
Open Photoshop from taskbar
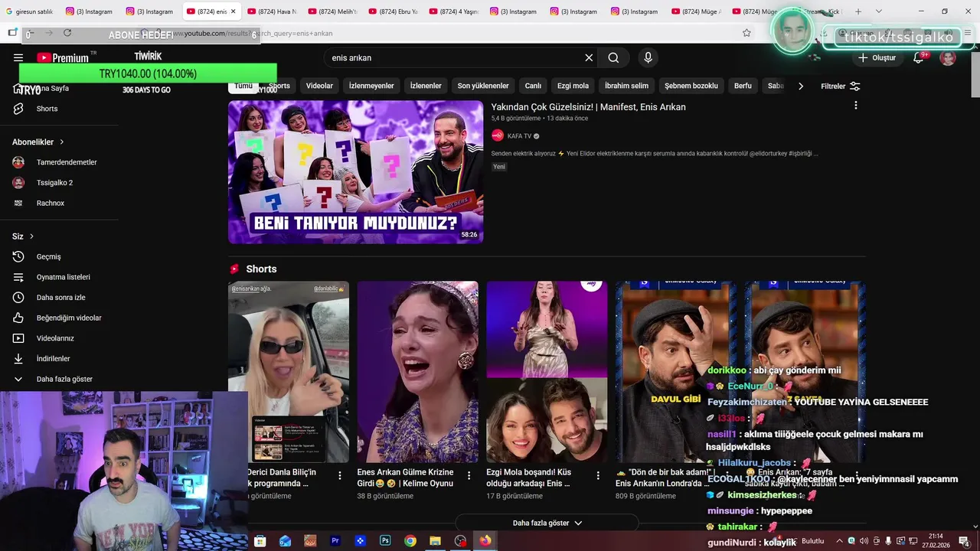pyautogui.click(x=385, y=541)
